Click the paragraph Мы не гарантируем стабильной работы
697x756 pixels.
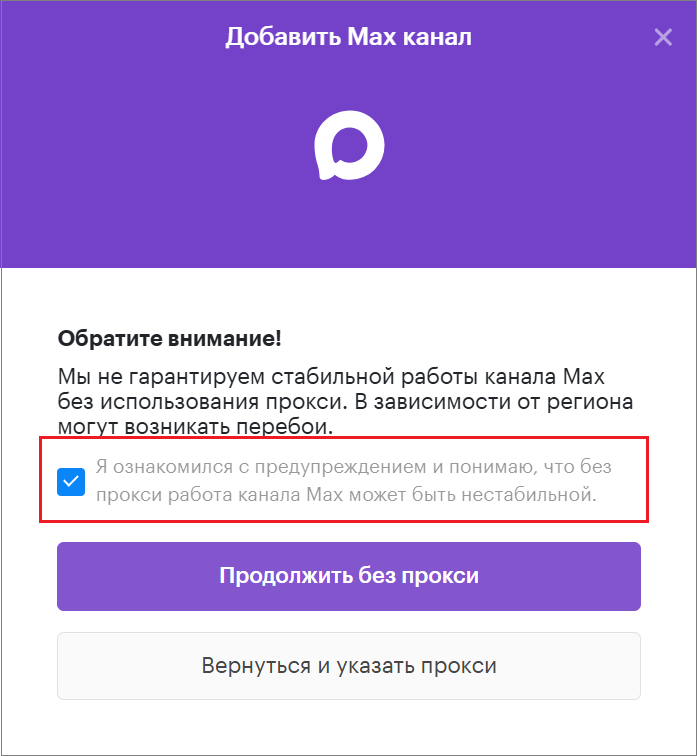345,401
